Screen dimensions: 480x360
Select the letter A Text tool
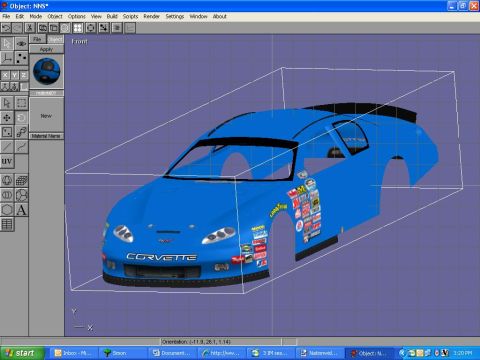[x=21, y=210]
